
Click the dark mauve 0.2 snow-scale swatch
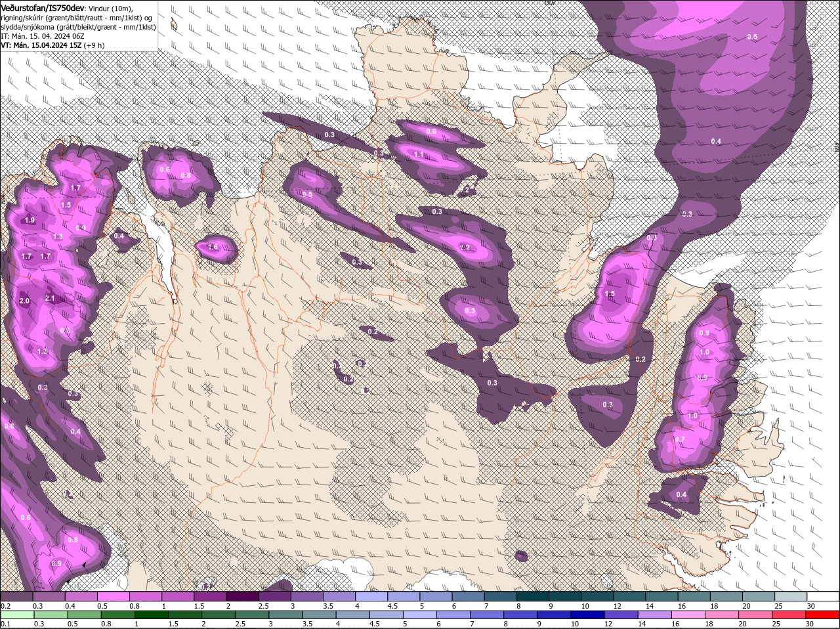click(x=16, y=596)
